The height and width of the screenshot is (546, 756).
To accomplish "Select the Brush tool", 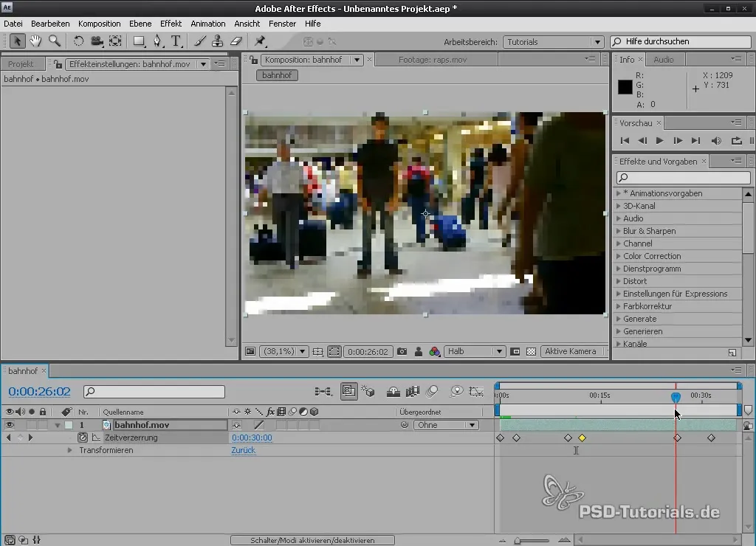I will click(199, 41).
